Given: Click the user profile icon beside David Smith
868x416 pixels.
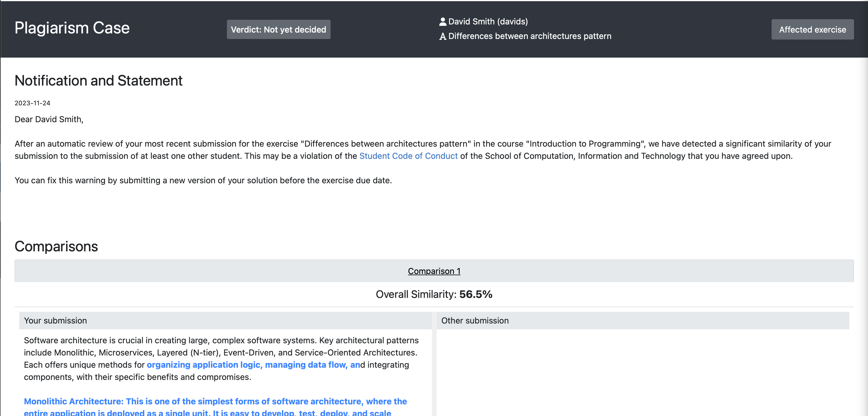Looking at the screenshot, I should click(x=442, y=22).
